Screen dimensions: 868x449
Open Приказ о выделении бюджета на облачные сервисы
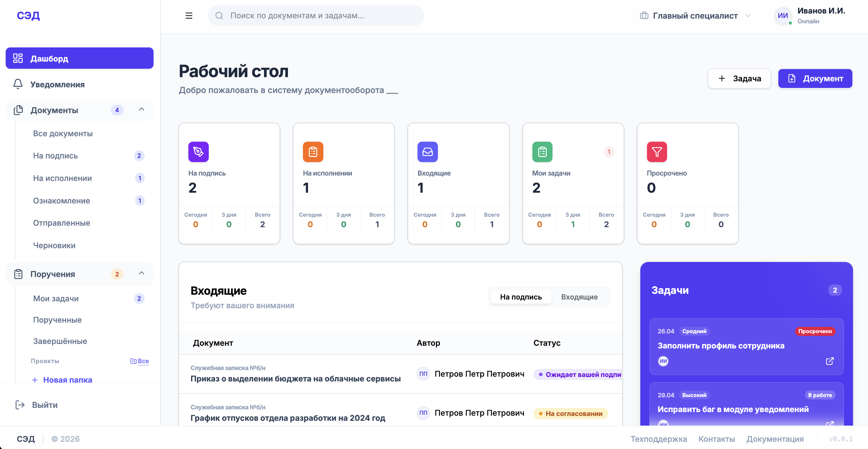[x=295, y=378]
